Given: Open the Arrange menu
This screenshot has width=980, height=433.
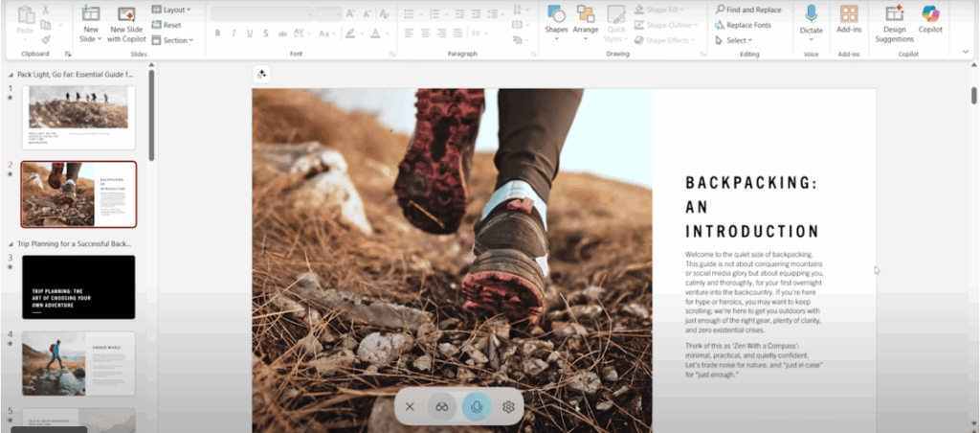Looking at the screenshot, I should [586, 21].
